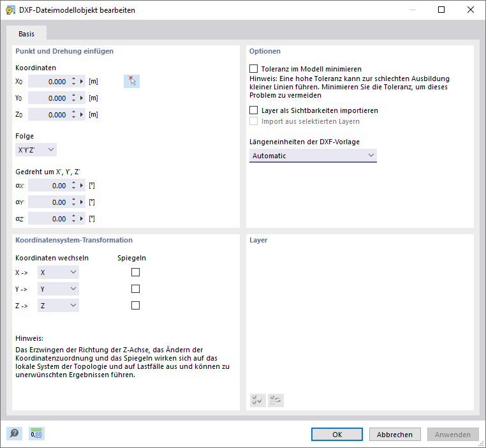Open the help icon at bottom left
The height and width of the screenshot is (448, 486).
point(14,433)
